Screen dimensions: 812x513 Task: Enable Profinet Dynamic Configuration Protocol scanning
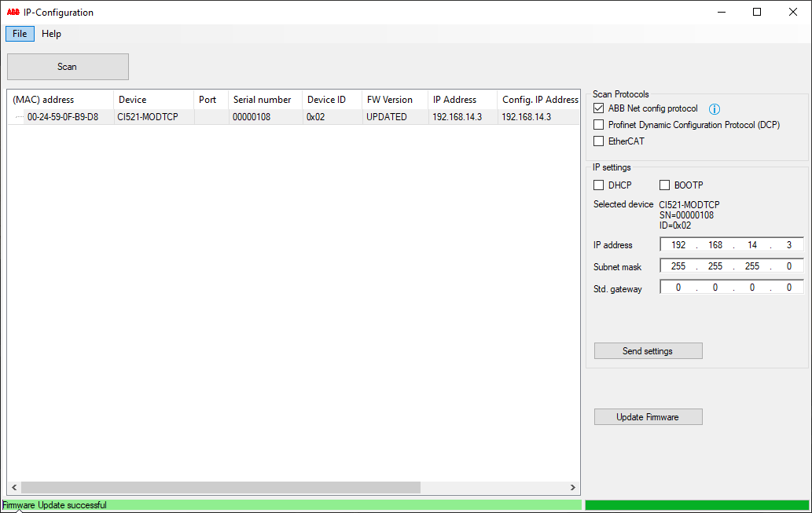598,124
